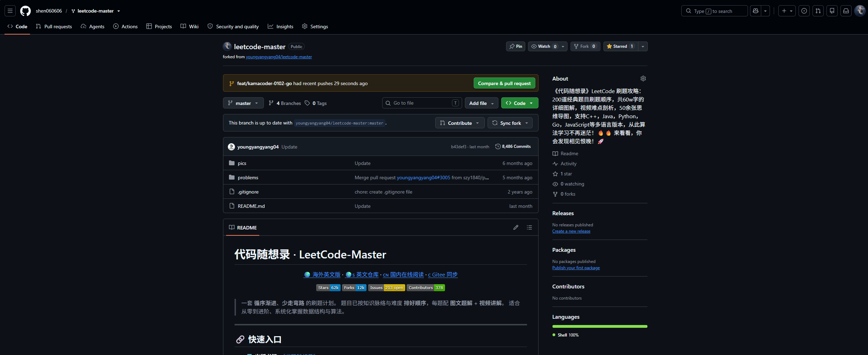Screen dimensions: 868x355
Task: Open the problems folder
Action: point(248,177)
